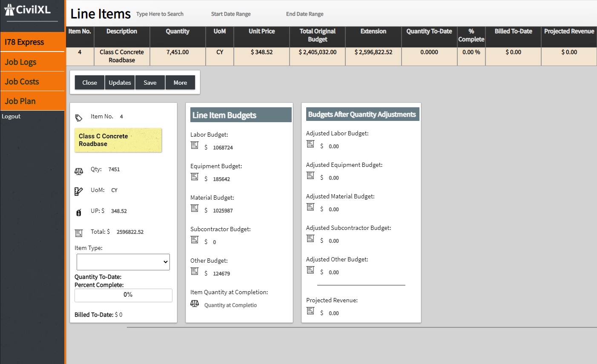Click the tag icon beside Item No.
This screenshot has width=597, height=364.
click(79, 118)
